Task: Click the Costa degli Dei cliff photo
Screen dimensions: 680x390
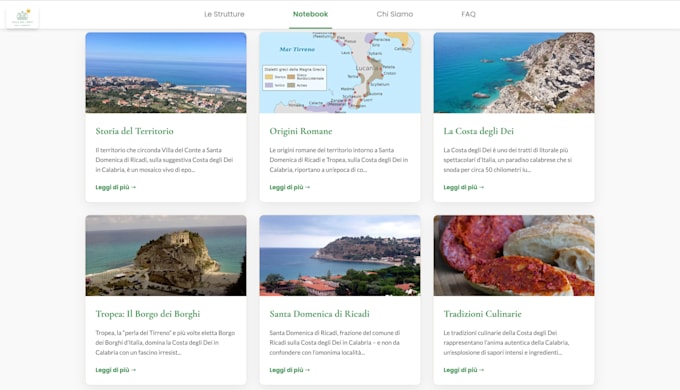Action: (514, 72)
